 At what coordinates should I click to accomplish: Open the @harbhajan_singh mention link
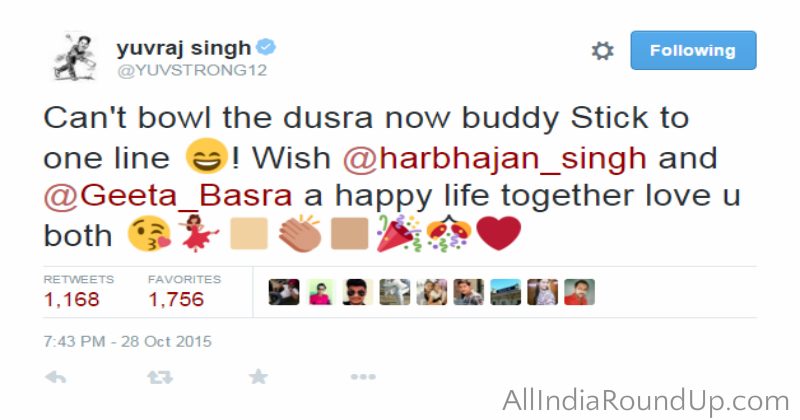point(494,158)
